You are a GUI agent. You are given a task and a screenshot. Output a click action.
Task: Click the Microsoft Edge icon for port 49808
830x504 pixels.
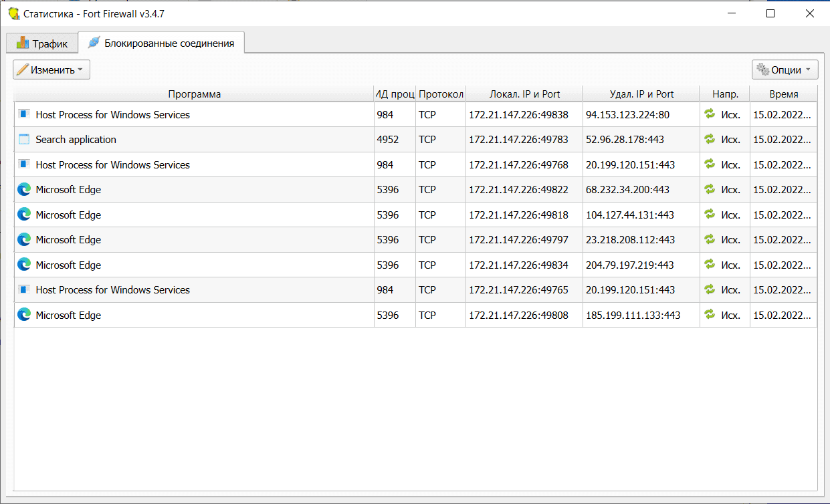pyautogui.click(x=24, y=315)
